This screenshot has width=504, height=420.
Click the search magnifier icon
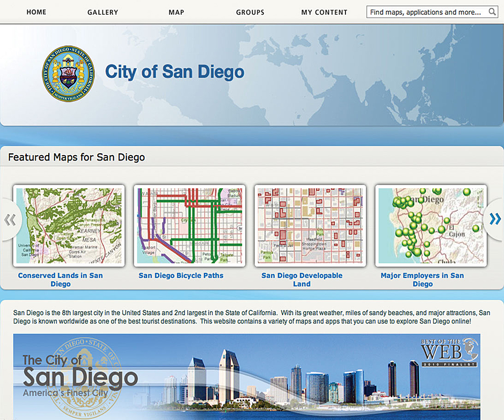click(492, 12)
